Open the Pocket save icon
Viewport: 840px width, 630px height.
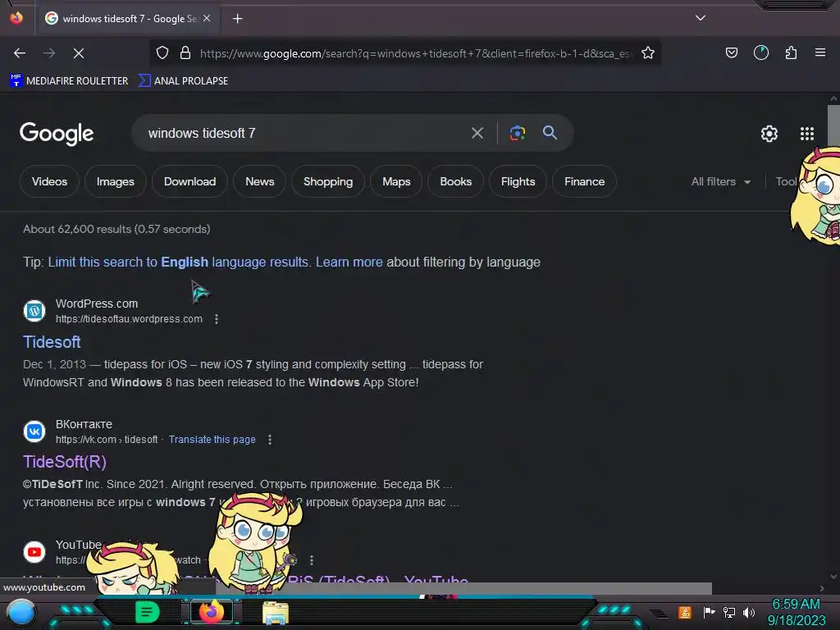pyautogui.click(x=731, y=52)
